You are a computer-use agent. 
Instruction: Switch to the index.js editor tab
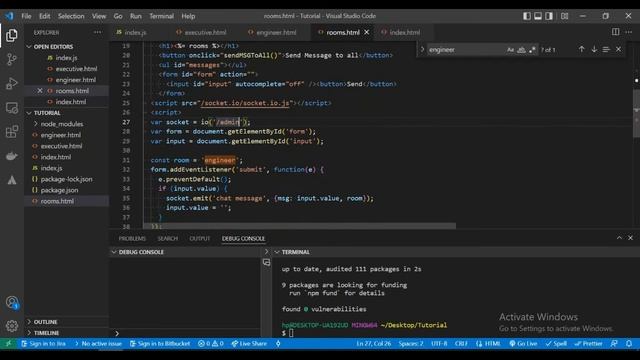(136, 32)
